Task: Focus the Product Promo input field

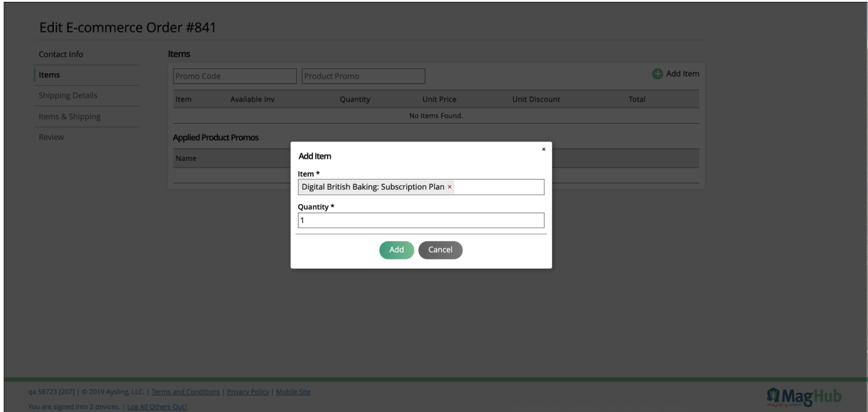Action: click(363, 76)
